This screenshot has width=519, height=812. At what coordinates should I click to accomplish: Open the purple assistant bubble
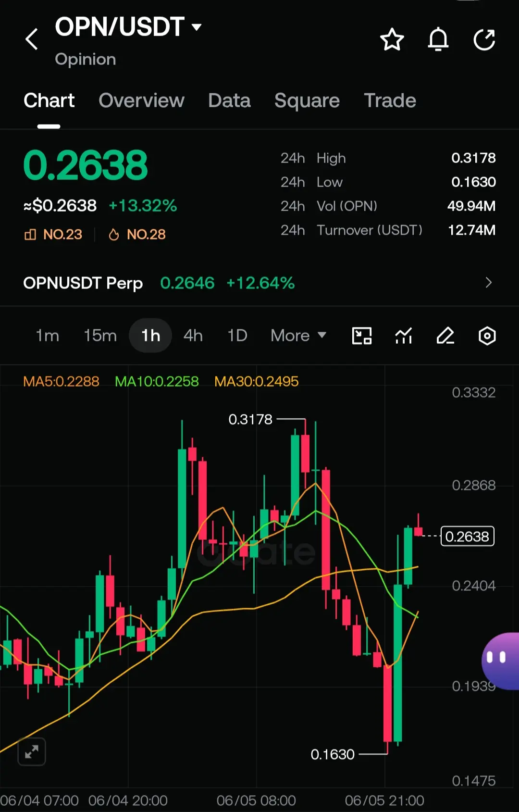[x=501, y=661]
